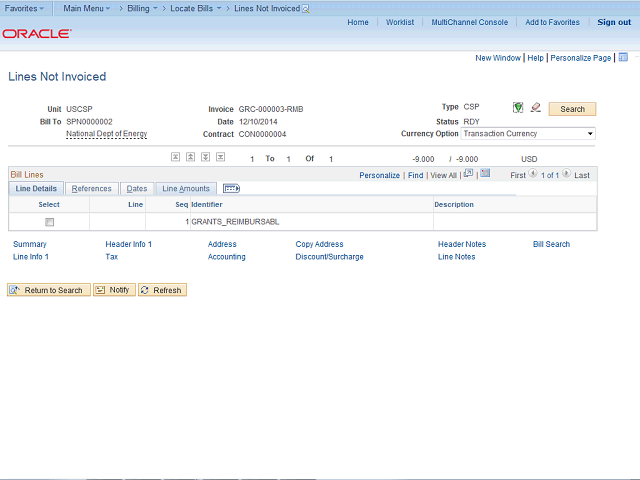Open the Address link

[222, 244]
